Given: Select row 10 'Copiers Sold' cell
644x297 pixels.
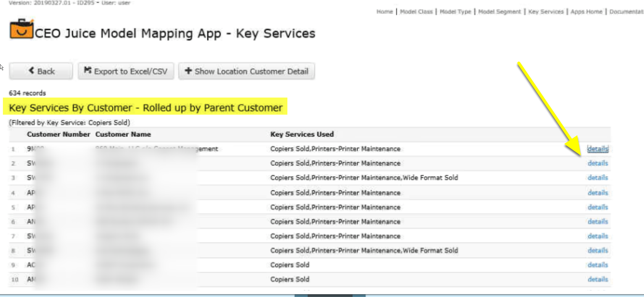Looking at the screenshot, I should pyautogui.click(x=290, y=279).
